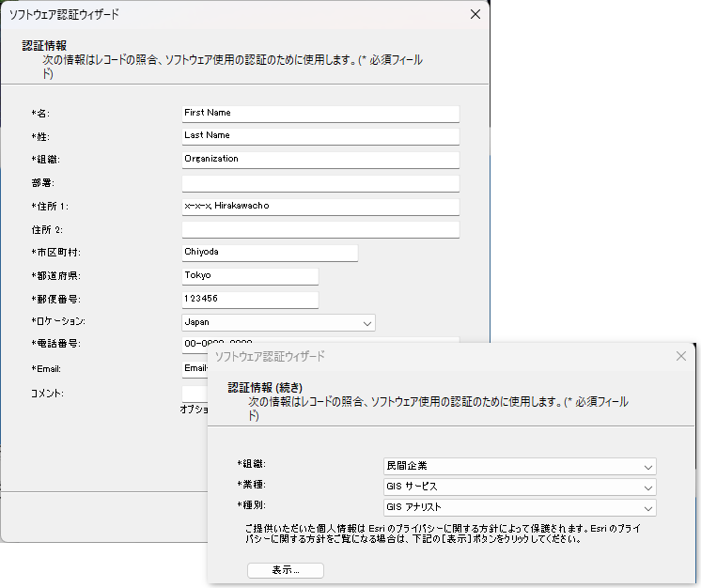The width and height of the screenshot is (701, 588).
Task: Close the front 認証情報 (続き) wizard dialog
Action: (681, 356)
